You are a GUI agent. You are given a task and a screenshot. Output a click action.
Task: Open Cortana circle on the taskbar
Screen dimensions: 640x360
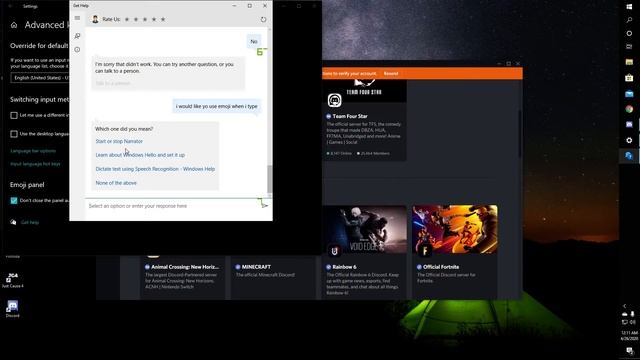(629, 33)
